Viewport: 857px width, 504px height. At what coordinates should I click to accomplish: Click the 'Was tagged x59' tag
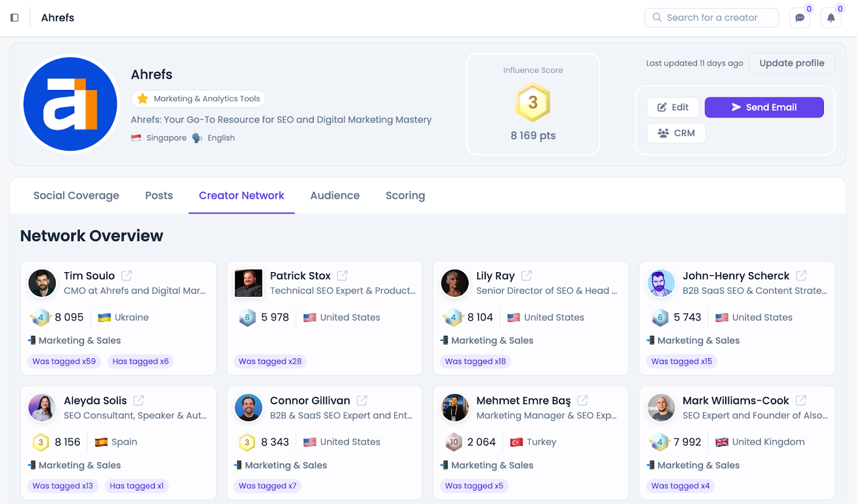tap(64, 362)
